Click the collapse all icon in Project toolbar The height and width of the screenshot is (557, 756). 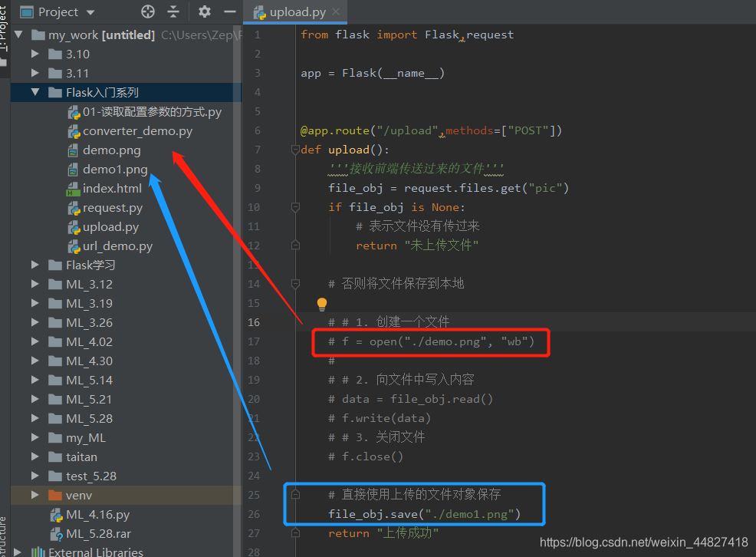point(173,12)
